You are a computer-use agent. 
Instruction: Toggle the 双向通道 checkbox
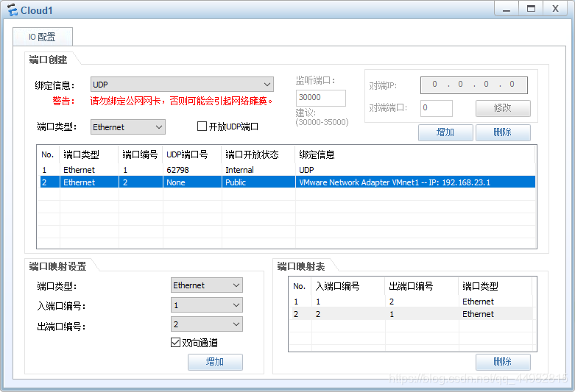click(x=176, y=343)
